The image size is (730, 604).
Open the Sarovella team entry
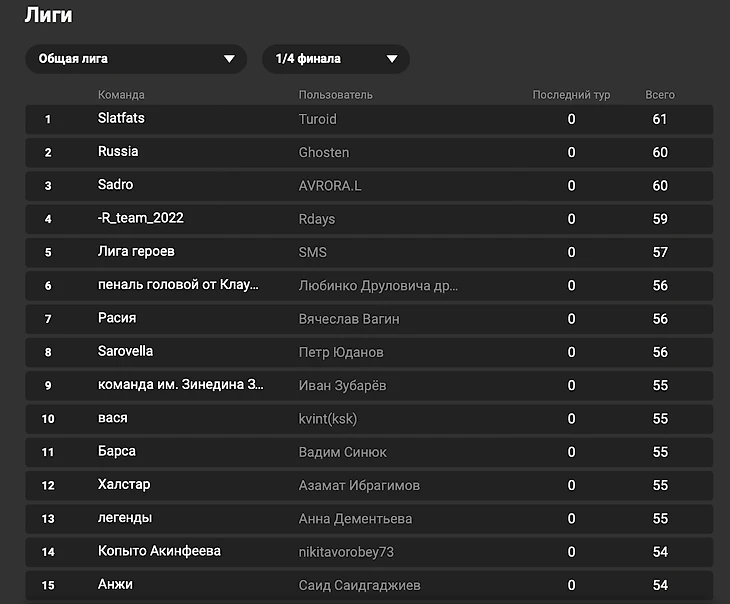pyautogui.click(x=125, y=352)
